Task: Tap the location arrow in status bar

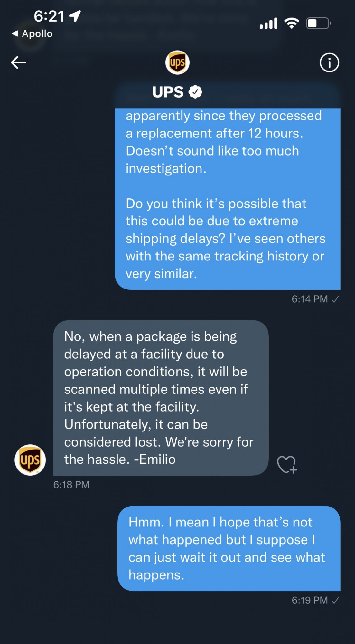Action: point(75,16)
